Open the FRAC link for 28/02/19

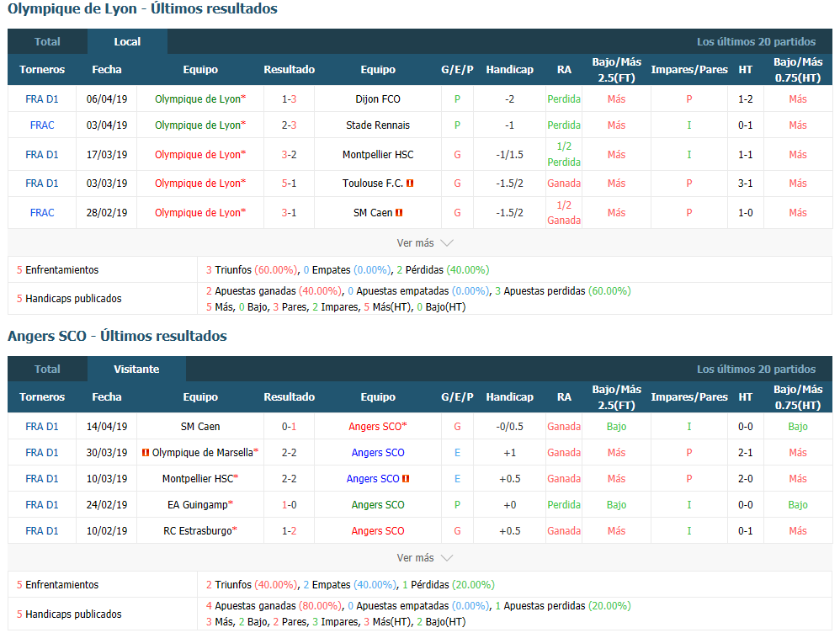point(42,213)
